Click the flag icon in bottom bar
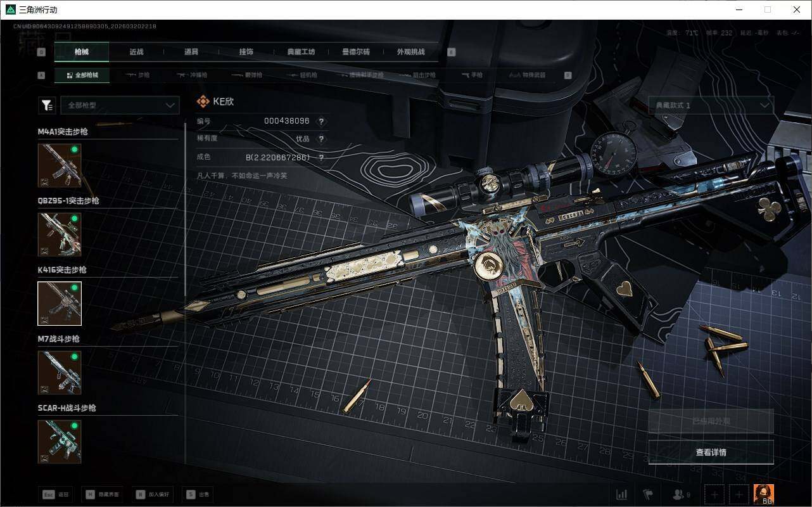The image size is (812, 507). 648,494
